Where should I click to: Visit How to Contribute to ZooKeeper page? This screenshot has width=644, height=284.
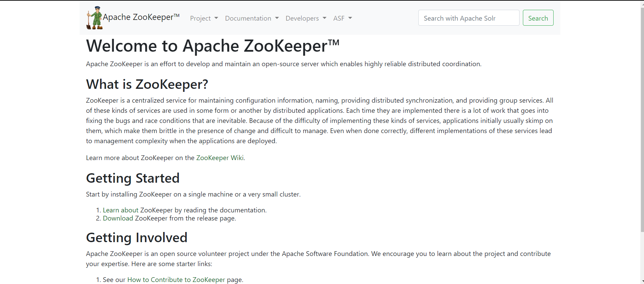[x=176, y=280]
